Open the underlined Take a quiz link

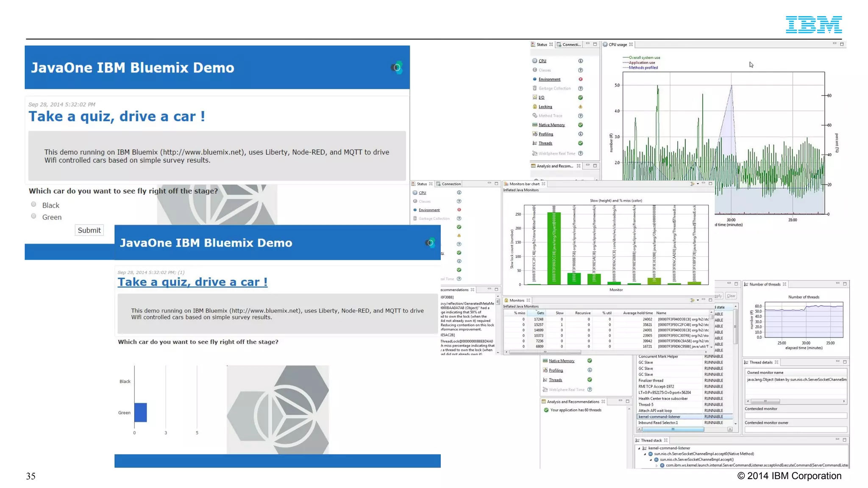pyautogui.click(x=192, y=282)
